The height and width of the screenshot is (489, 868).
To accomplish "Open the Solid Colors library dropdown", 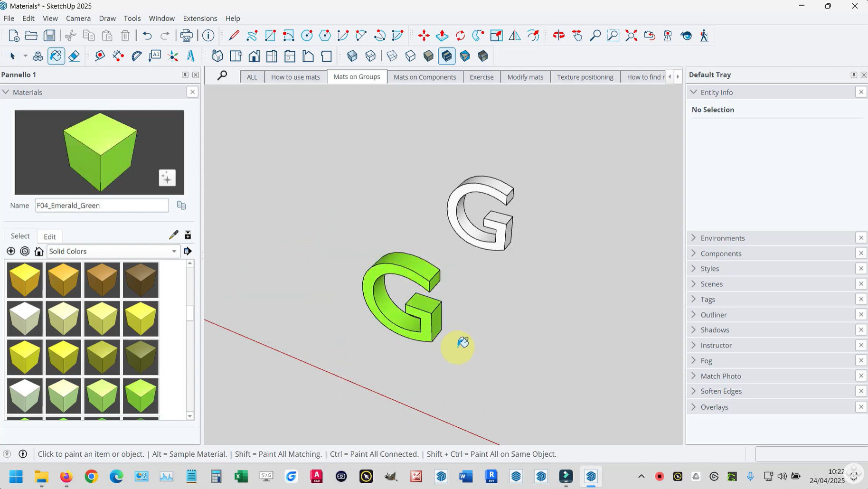I will tap(174, 251).
